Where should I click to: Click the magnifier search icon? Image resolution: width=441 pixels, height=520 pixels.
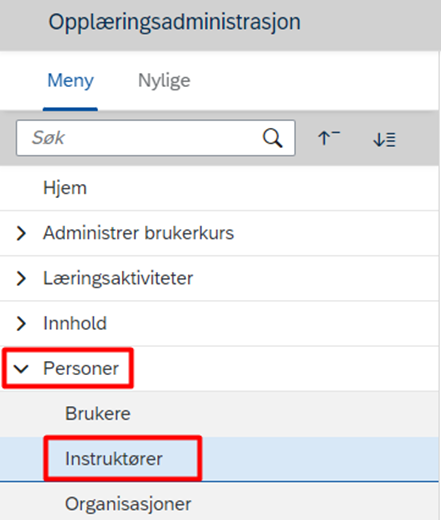point(272,138)
